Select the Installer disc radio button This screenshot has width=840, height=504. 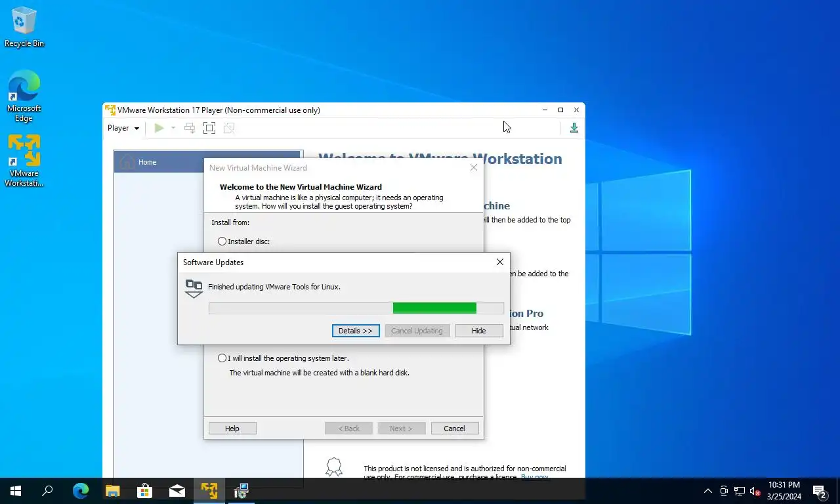[x=222, y=241]
